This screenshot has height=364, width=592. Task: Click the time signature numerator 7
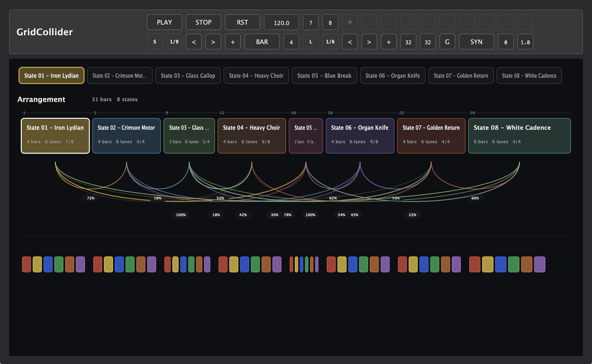point(311,22)
